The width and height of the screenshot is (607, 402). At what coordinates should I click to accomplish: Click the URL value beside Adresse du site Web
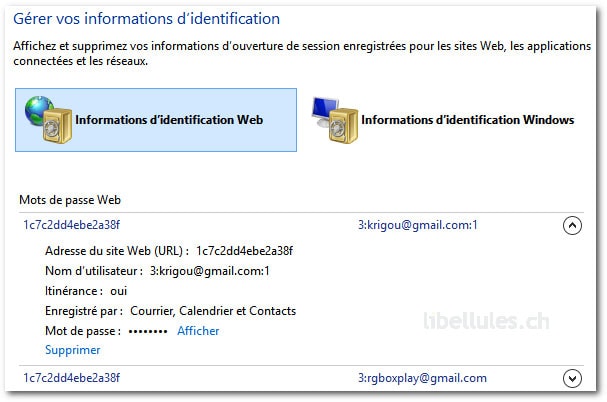[x=245, y=251]
